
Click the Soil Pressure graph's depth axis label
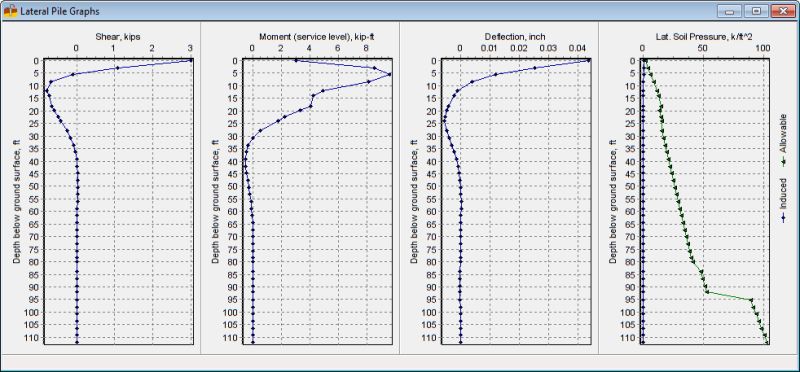[x=613, y=202]
